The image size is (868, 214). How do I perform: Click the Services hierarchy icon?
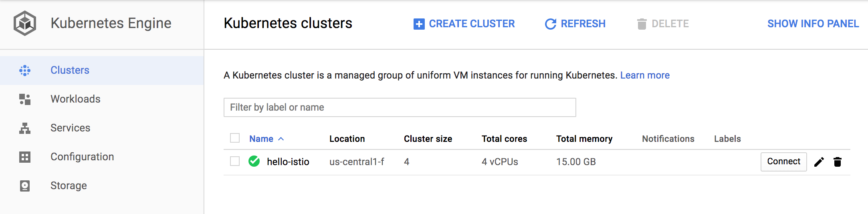click(x=25, y=128)
